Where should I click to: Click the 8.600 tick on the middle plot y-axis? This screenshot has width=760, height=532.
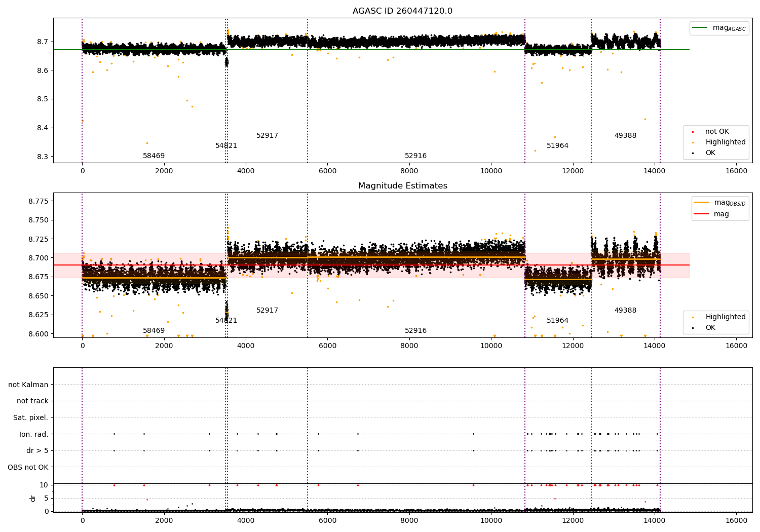coord(39,334)
